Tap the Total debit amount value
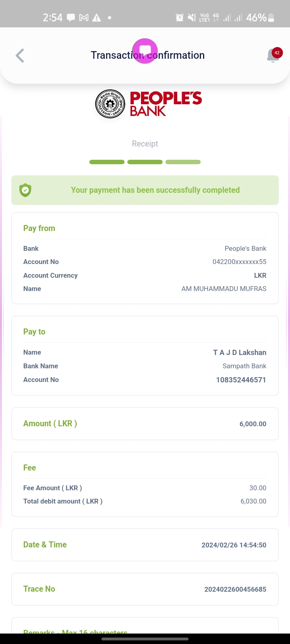The height and width of the screenshot is (644, 290). [253, 501]
